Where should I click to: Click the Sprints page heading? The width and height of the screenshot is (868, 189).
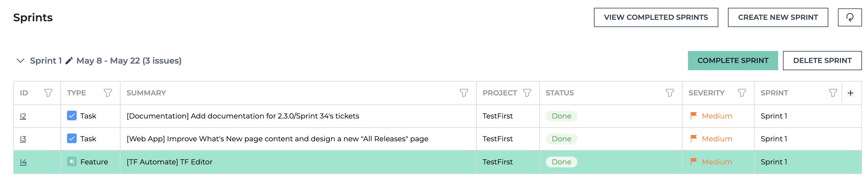click(33, 17)
